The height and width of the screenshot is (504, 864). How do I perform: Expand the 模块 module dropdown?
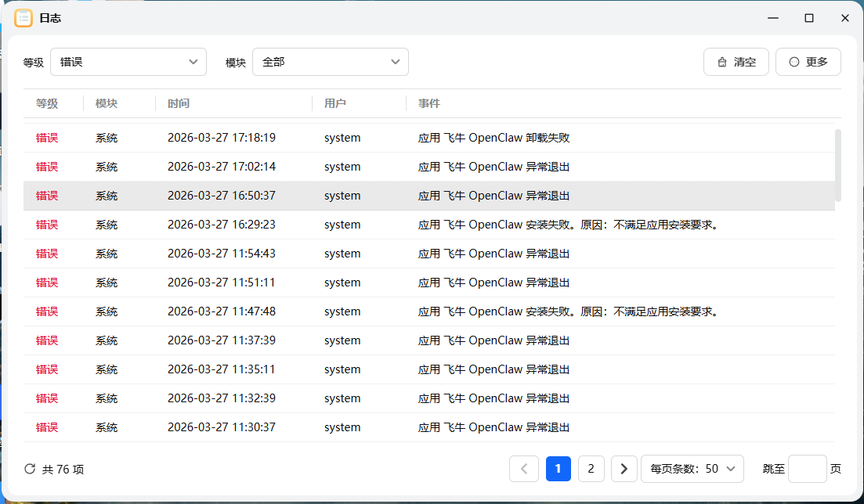click(x=330, y=62)
